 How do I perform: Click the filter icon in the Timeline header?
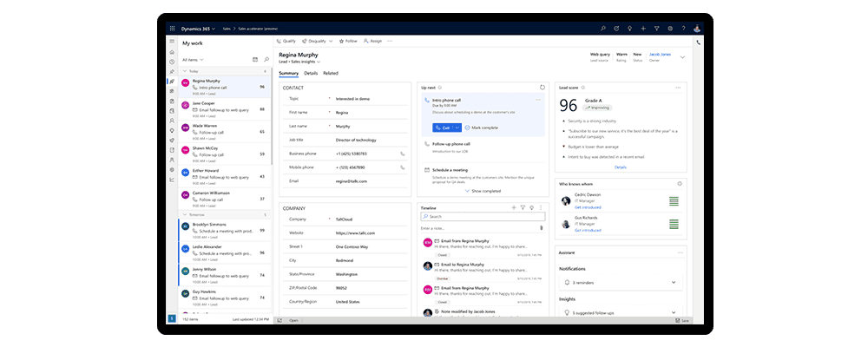pyautogui.click(x=523, y=207)
